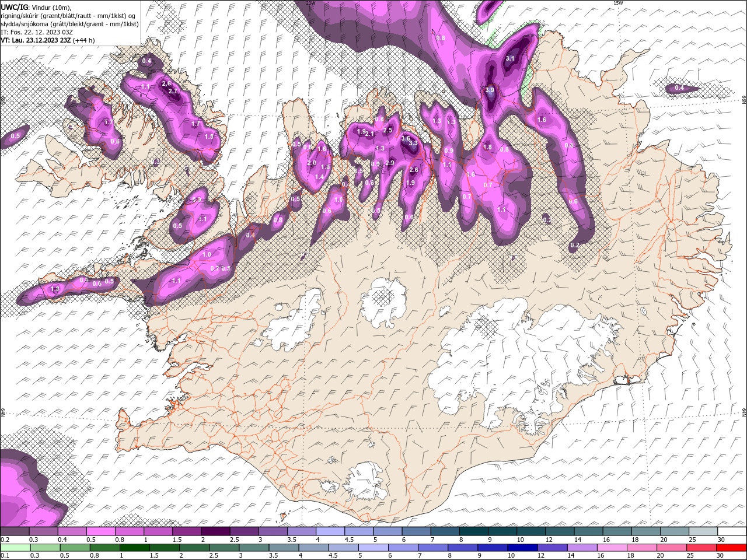
Task: Click the 3.1 precipitation value label
Action: [x=509, y=58]
